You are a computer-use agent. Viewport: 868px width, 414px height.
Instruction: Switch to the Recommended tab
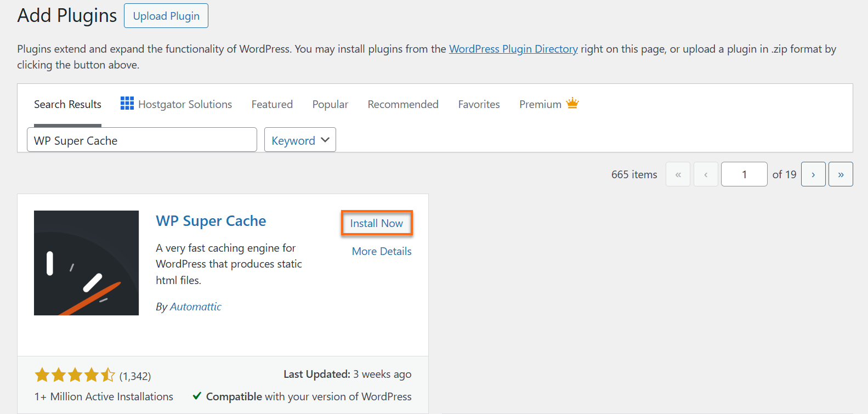[x=403, y=104]
